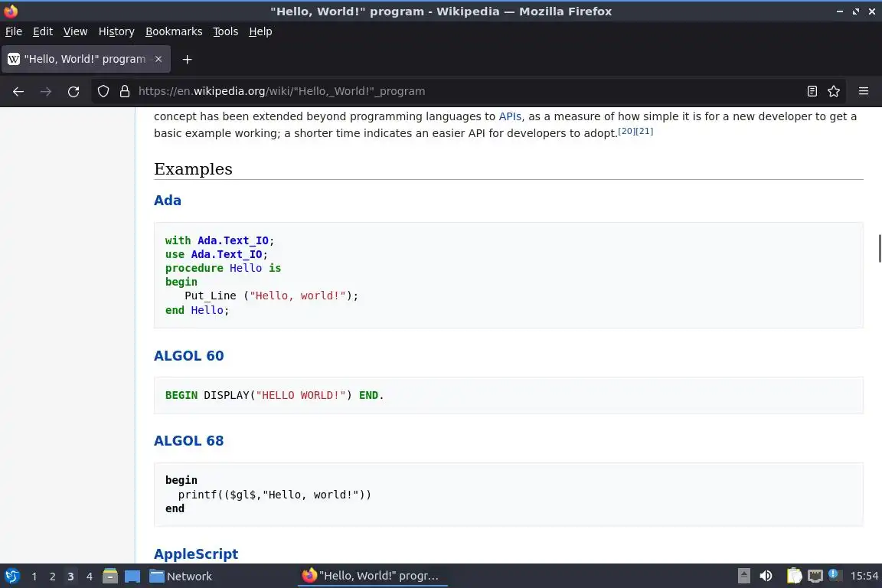The width and height of the screenshot is (882, 588).
Task: Toggle reader view icon
Action: [812, 91]
